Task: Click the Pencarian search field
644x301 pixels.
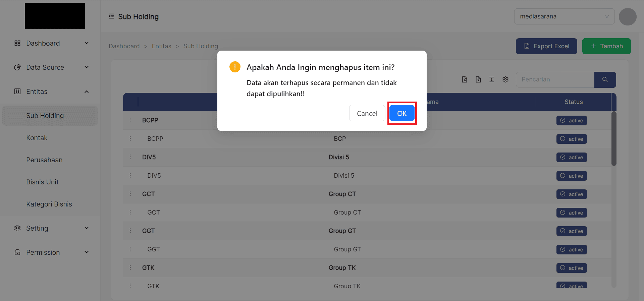Action: coord(555,79)
